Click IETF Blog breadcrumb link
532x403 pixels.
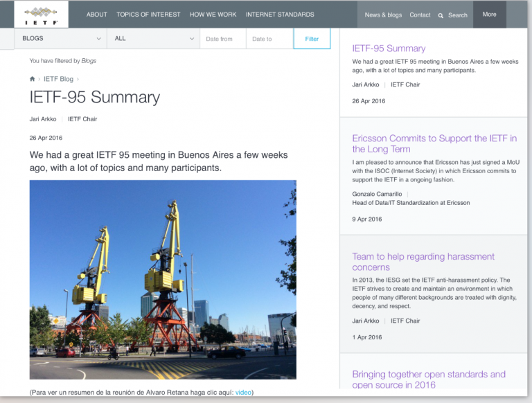[x=58, y=79]
